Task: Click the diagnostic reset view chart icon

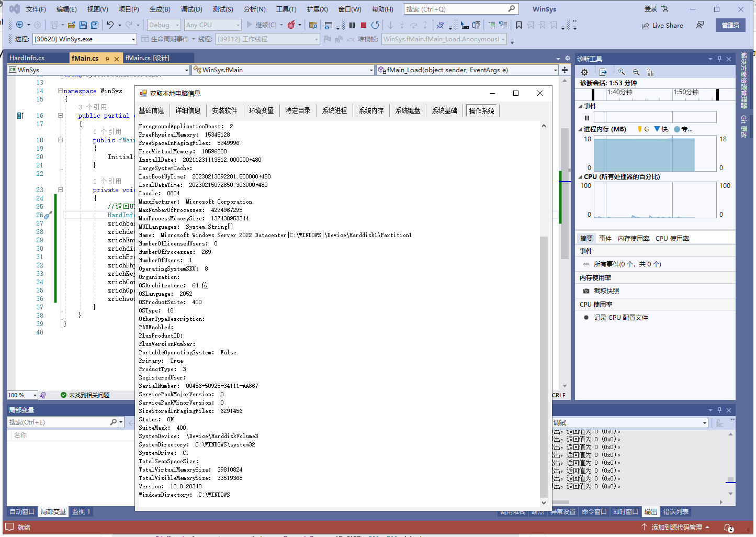Action: coord(650,72)
